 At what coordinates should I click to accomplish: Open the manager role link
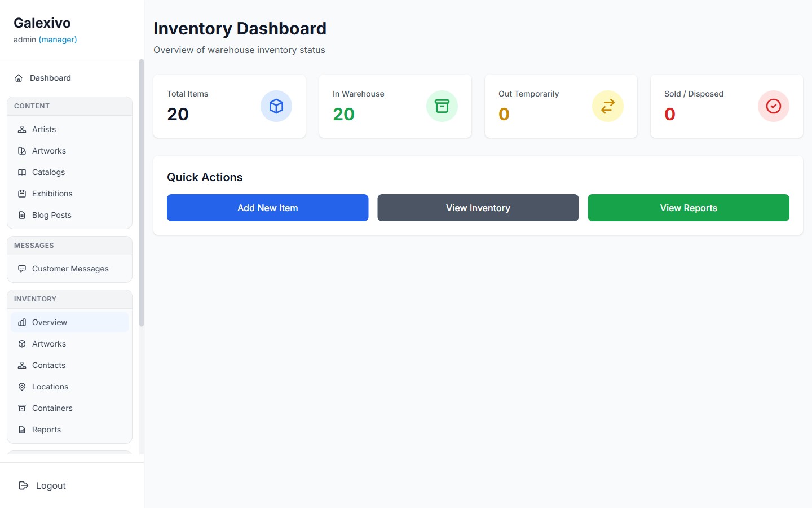[58, 40]
